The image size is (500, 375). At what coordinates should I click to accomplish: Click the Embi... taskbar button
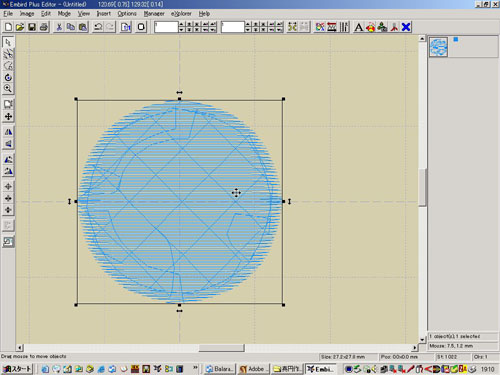[320, 369]
